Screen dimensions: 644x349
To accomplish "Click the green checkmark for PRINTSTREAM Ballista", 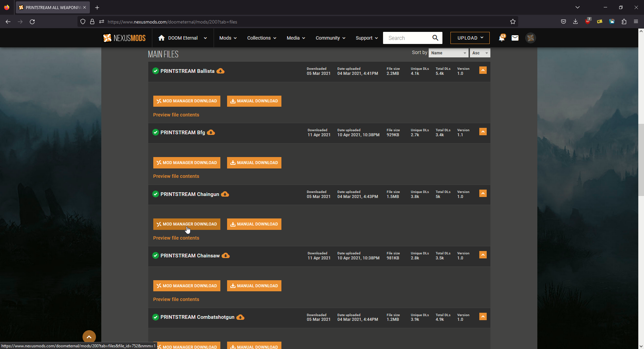I will (x=156, y=71).
